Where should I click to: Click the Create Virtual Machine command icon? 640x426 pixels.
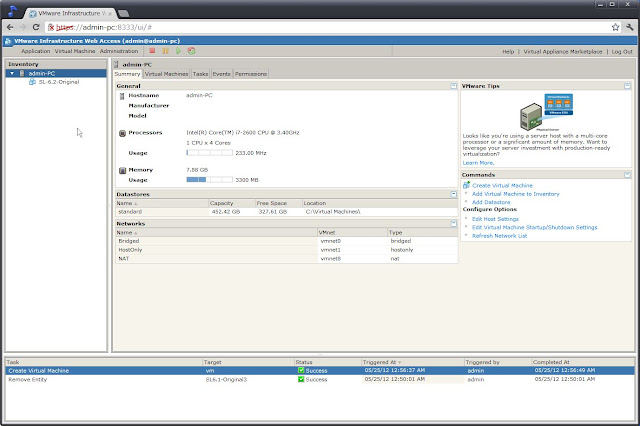click(466, 185)
